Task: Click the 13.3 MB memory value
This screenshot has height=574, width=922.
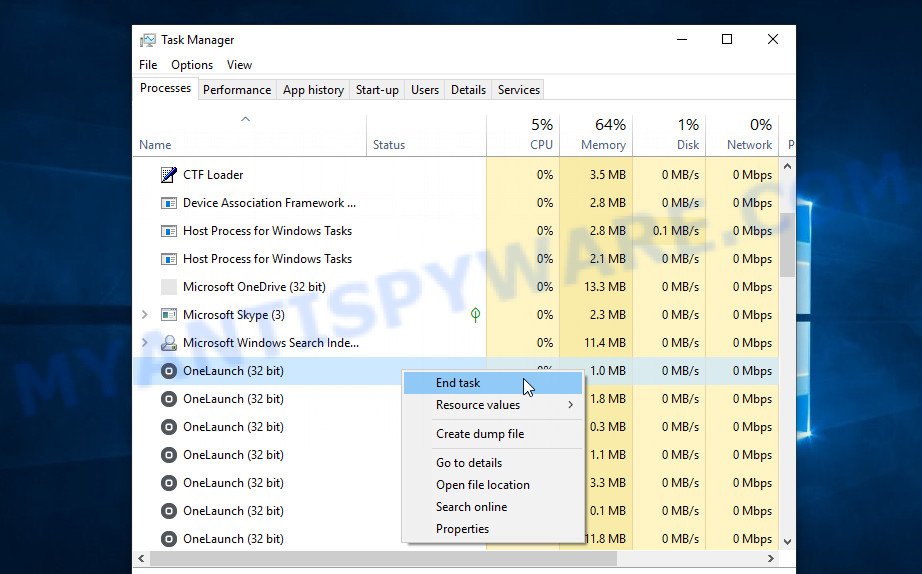Action: [604, 287]
